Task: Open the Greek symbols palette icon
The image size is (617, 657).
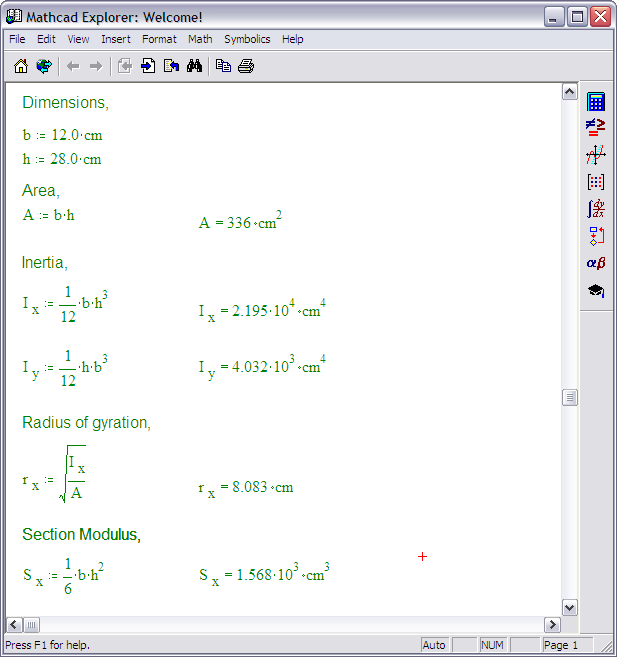Action: [596, 263]
